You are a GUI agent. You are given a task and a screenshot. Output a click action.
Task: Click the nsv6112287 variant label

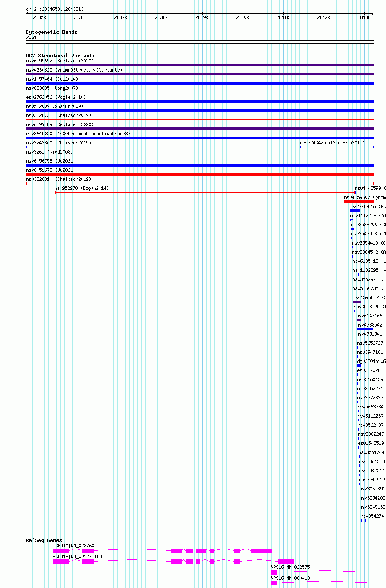(371, 416)
